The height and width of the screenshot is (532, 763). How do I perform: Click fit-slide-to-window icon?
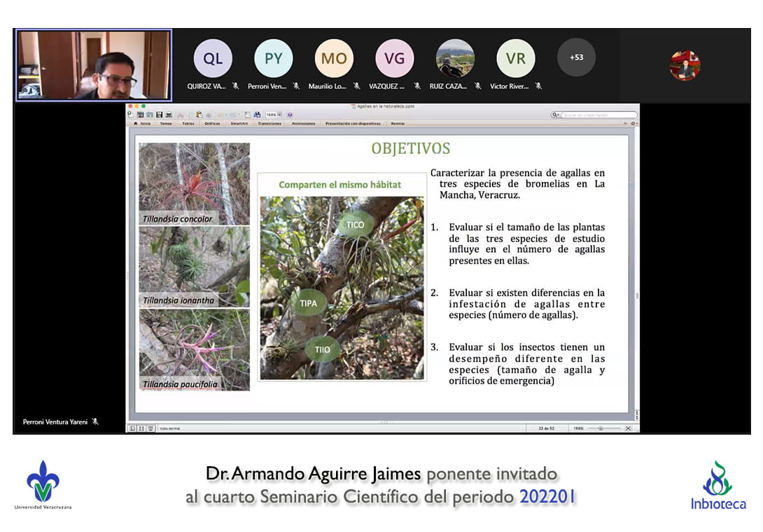click(628, 428)
